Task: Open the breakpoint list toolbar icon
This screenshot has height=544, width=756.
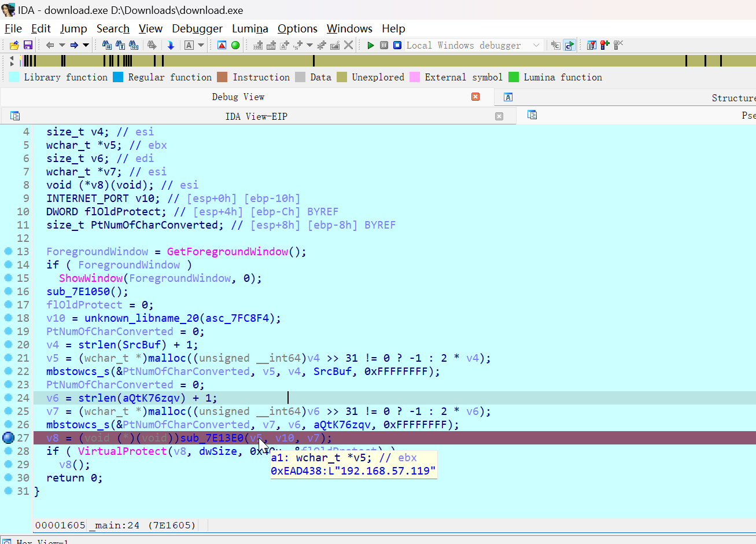Action: (592, 45)
